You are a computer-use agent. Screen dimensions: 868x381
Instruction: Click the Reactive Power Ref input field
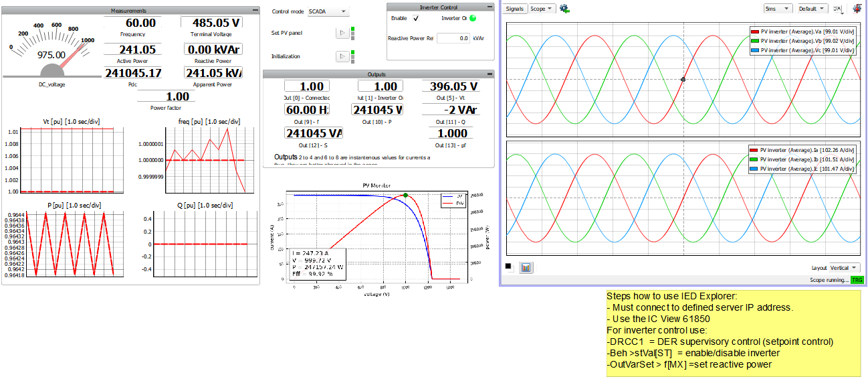[454, 39]
